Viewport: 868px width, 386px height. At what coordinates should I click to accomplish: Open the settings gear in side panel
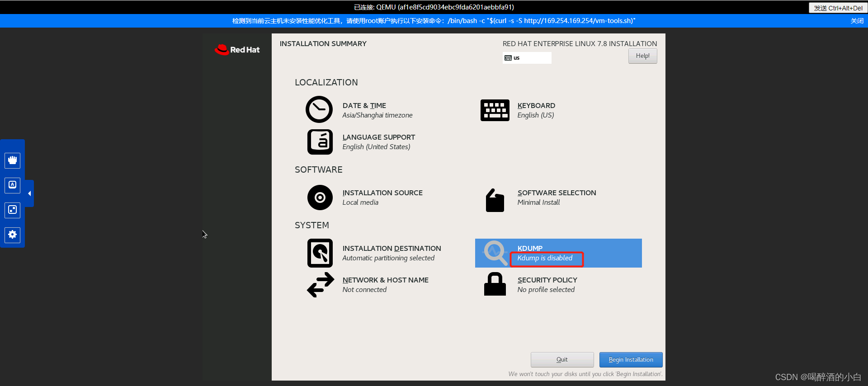pos(12,235)
